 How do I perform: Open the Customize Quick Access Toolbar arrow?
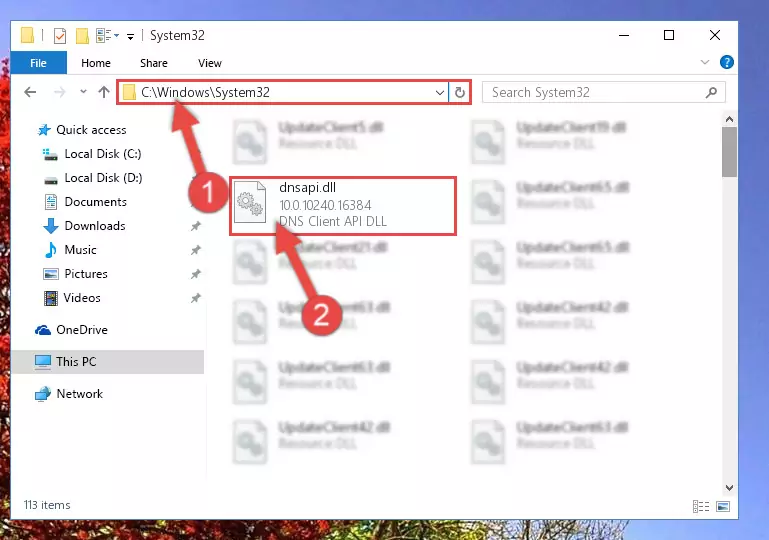[x=130, y=36]
